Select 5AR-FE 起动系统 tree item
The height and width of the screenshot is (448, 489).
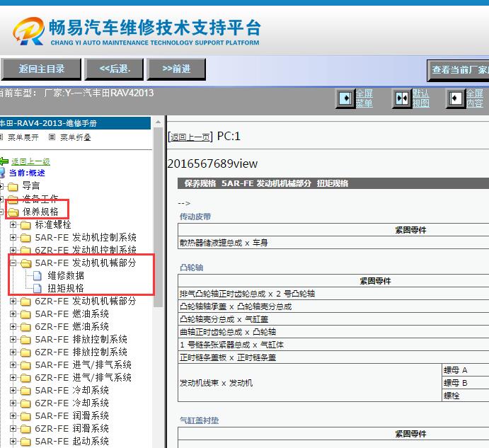(x=71, y=441)
